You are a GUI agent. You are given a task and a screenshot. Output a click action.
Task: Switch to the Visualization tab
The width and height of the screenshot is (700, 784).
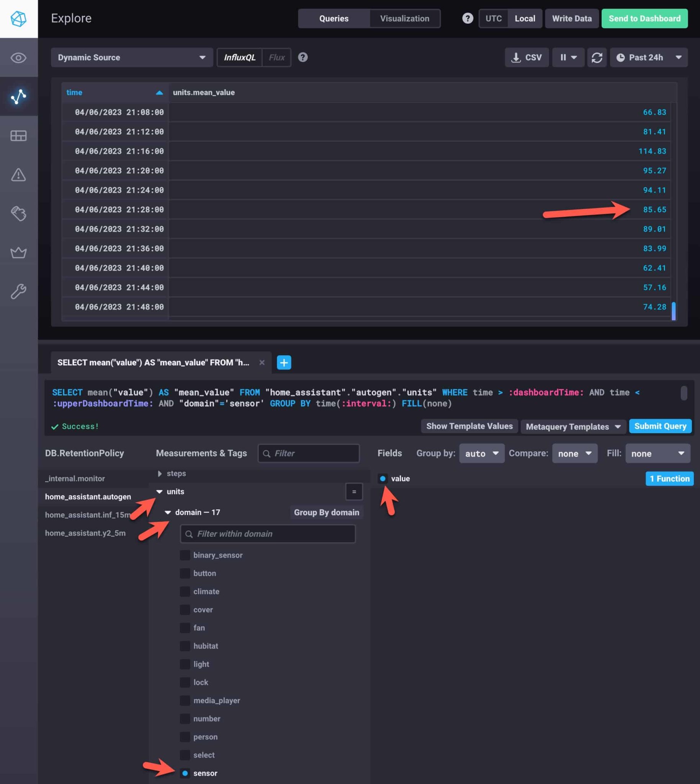click(x=405, y=18)
